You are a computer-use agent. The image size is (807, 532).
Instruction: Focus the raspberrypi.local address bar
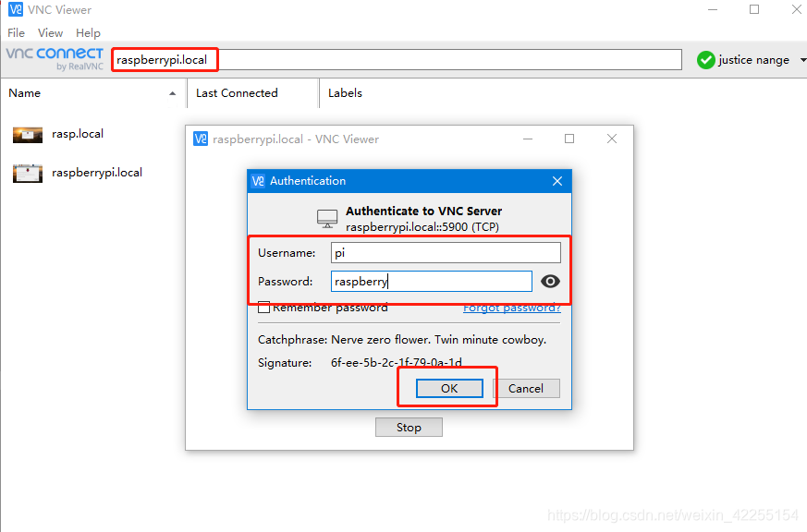[397, 60]
